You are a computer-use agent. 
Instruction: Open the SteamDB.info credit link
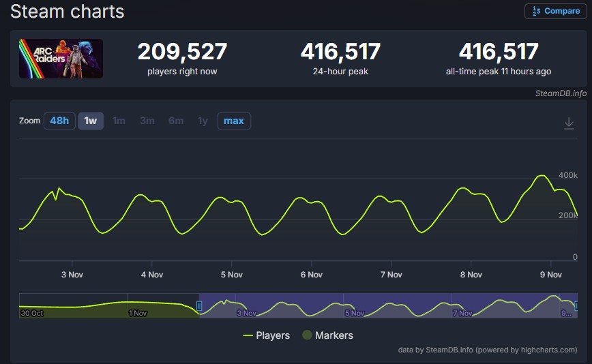[561, 93]
